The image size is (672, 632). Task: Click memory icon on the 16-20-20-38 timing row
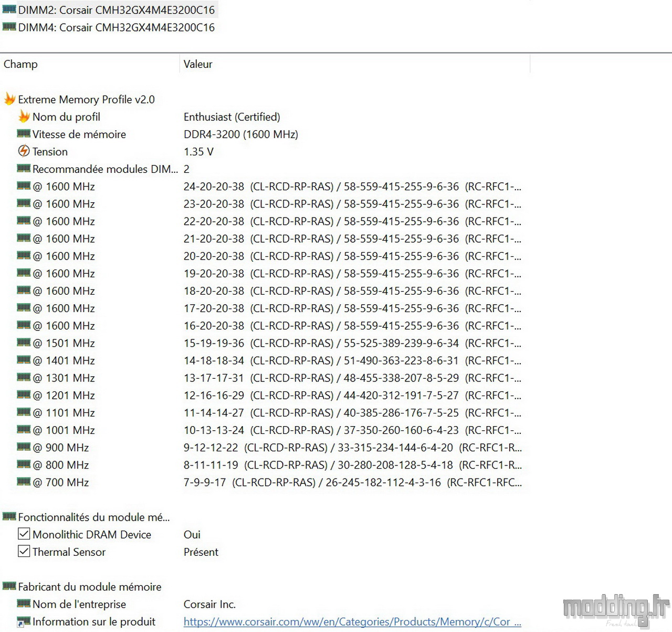tap(24, 325)
